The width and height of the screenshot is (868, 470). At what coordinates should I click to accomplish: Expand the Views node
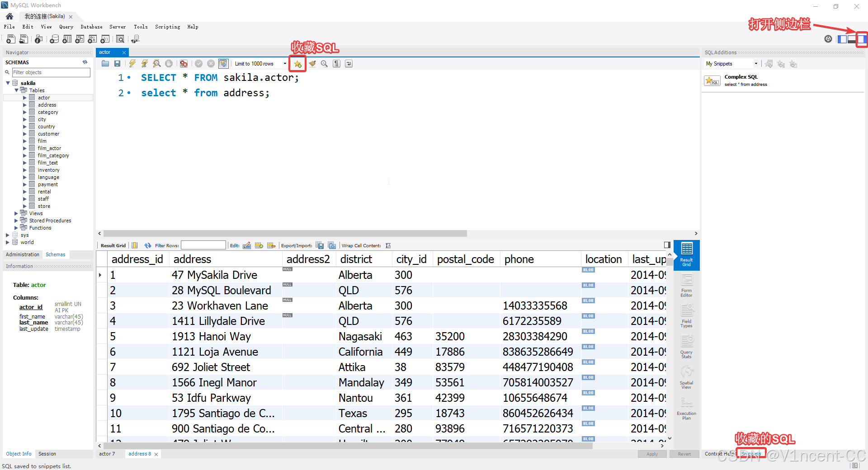[16, 213]
